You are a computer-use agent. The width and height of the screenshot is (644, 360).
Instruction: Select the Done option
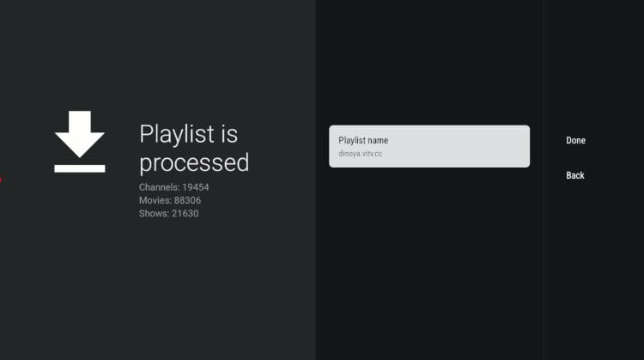[575, 140]
